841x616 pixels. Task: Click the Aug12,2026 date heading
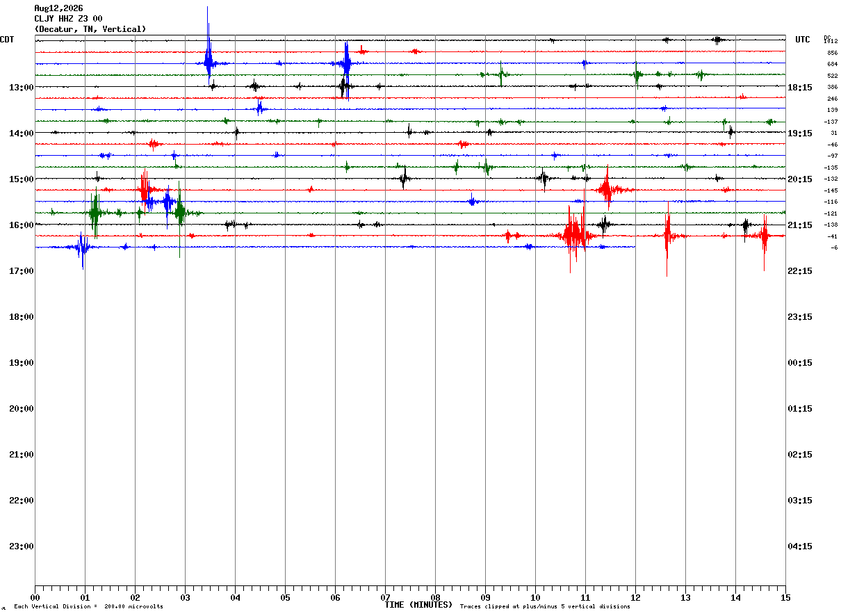pyautogui.click(x=58, y=8)
